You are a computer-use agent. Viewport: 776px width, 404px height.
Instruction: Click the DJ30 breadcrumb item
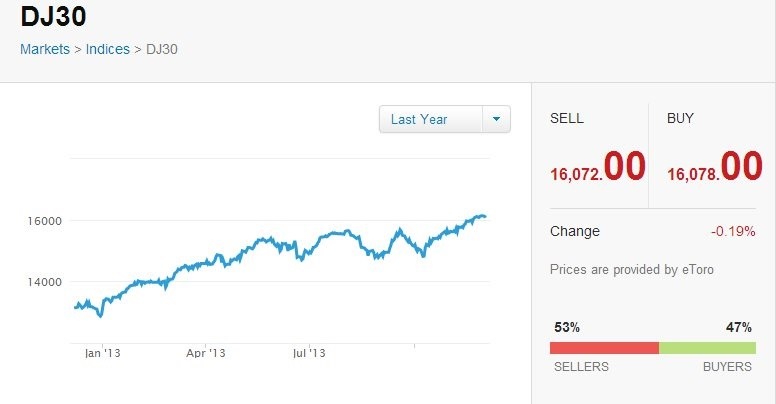(x=162, y=48)
